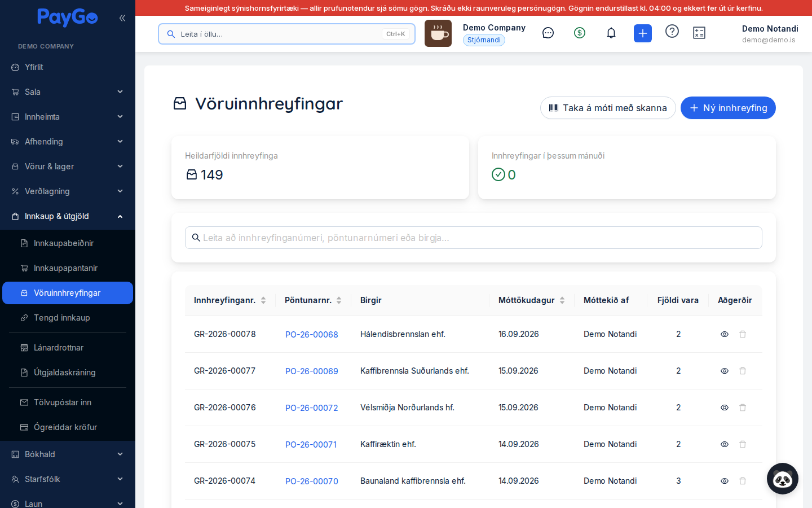
Task: Collapse the sidebar with double-chevron icon
Action: (x=122, y=18)
